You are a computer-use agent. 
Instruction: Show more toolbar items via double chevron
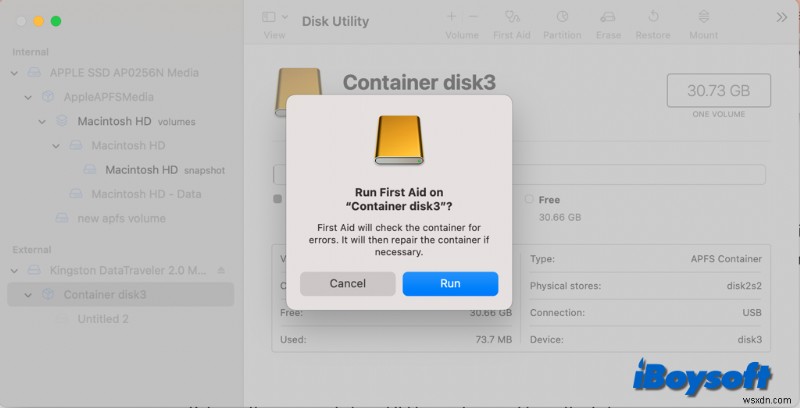(x=781, y=18)
